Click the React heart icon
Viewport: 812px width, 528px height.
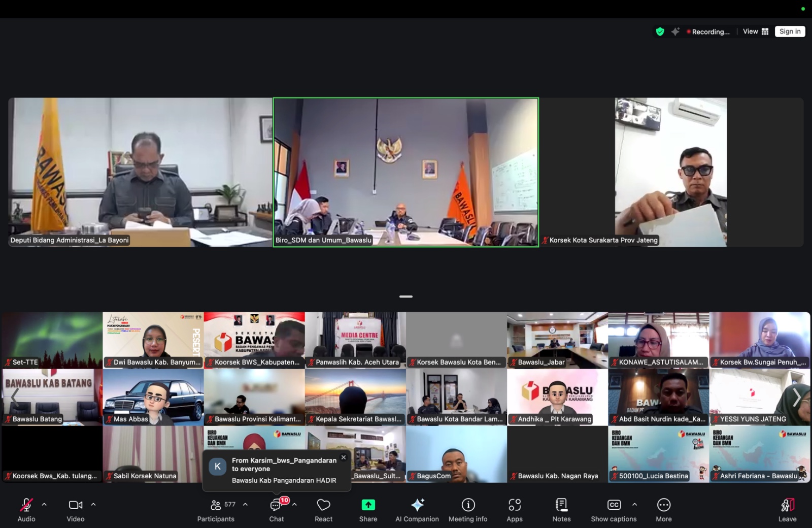coord(323,510)
